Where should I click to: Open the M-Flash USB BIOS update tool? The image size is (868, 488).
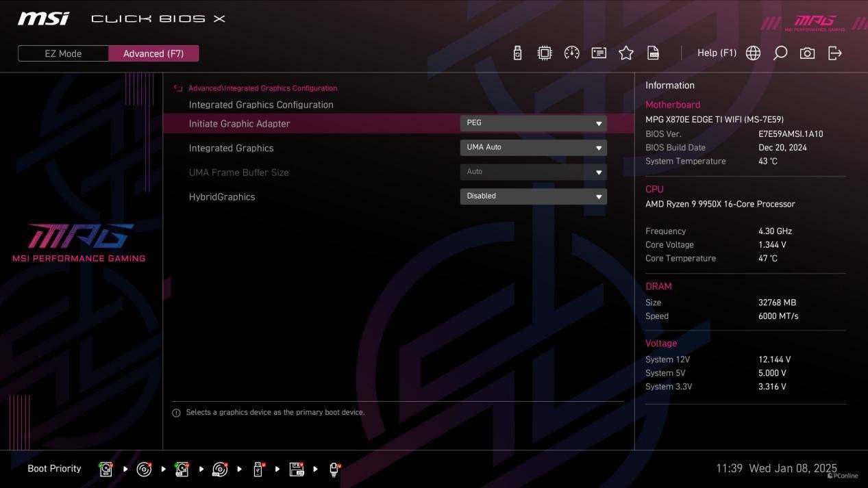click(517, 53)
